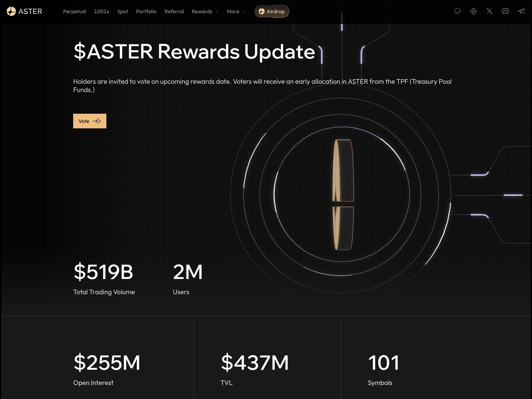Open the language globe icon
This screenshot has width=532, height=399.
(x=473, y=11)
